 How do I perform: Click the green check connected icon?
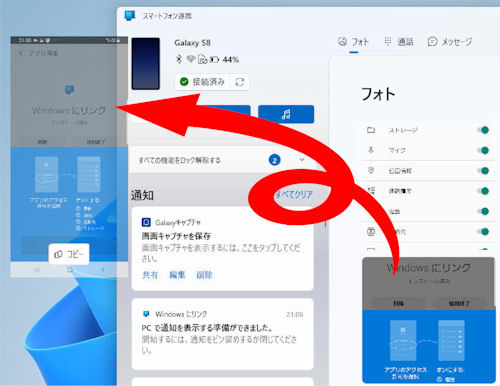click(184, 82)
